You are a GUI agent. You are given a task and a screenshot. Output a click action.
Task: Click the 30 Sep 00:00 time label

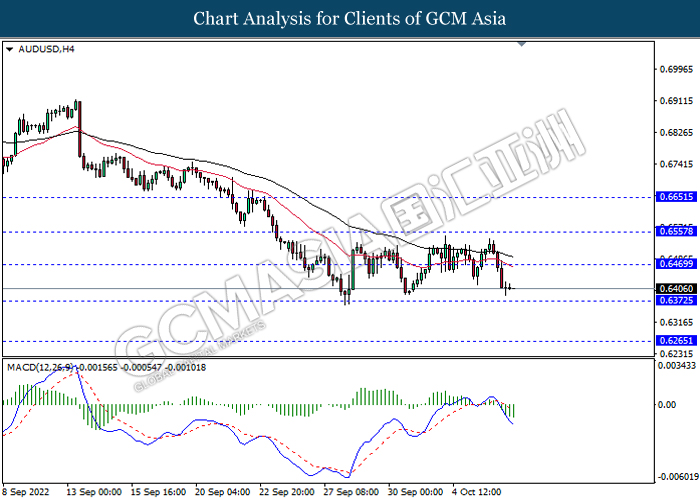click(x=416, y=492)
